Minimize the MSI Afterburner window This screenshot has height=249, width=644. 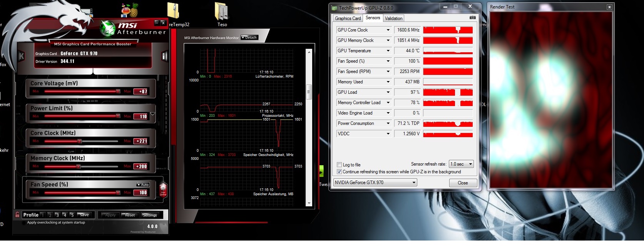[156, 23]
